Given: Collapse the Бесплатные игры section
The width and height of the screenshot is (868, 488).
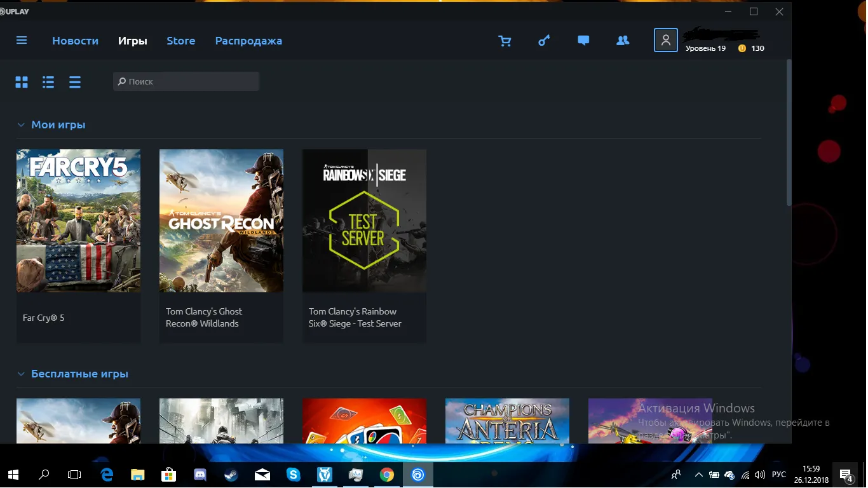Looking at the screenshot, I should (21, 374).
